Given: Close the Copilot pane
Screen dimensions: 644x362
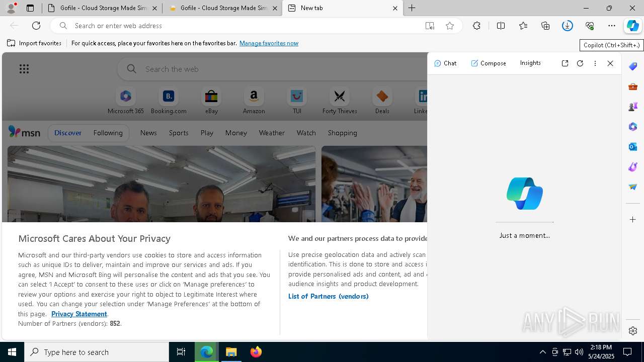Looking at the screenshot, I should point(610,63).
